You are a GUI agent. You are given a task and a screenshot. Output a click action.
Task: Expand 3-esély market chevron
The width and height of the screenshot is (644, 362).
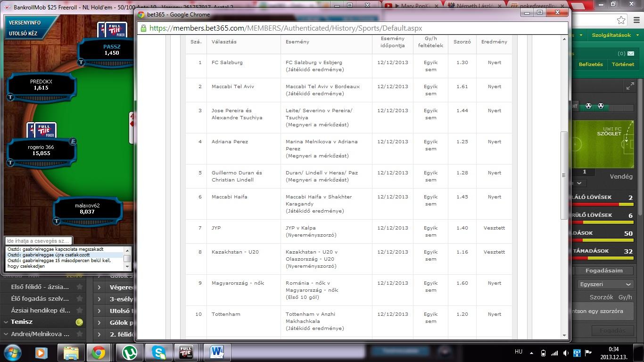coord(99,299)
